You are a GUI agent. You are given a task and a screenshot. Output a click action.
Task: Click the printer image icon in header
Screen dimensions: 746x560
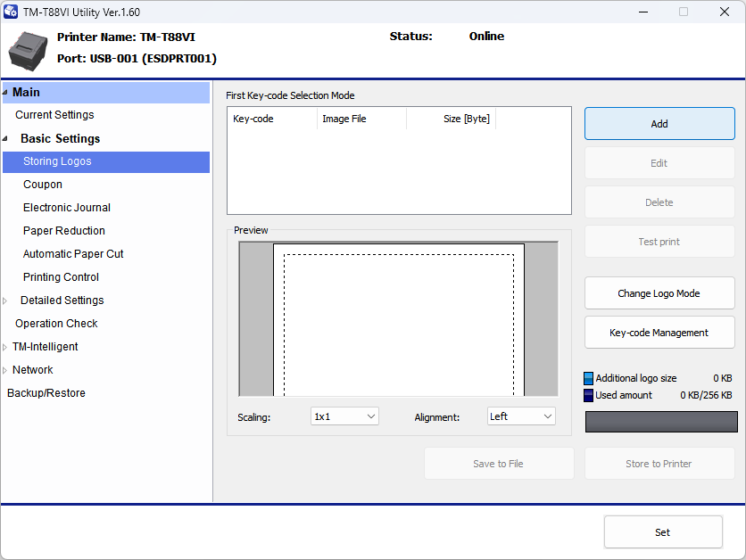point(28,51)
